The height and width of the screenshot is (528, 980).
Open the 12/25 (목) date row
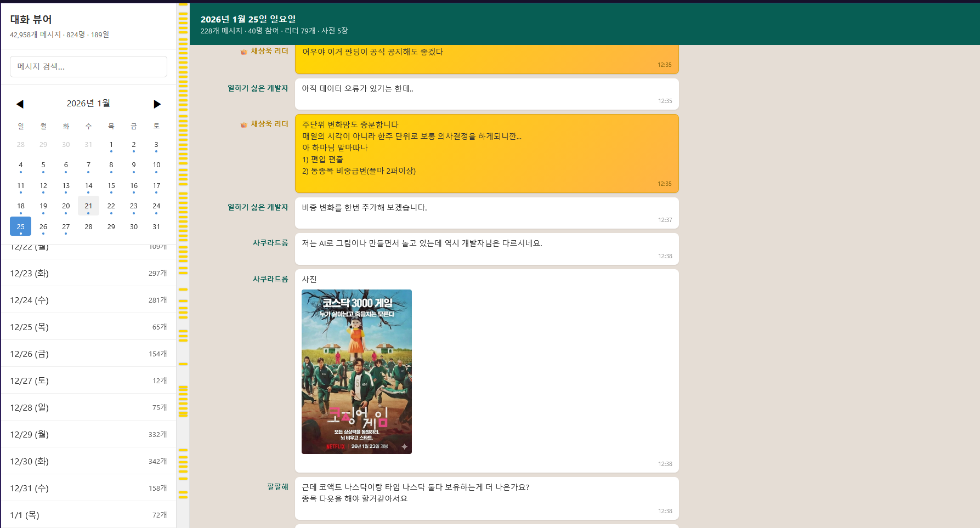(88, 327)
